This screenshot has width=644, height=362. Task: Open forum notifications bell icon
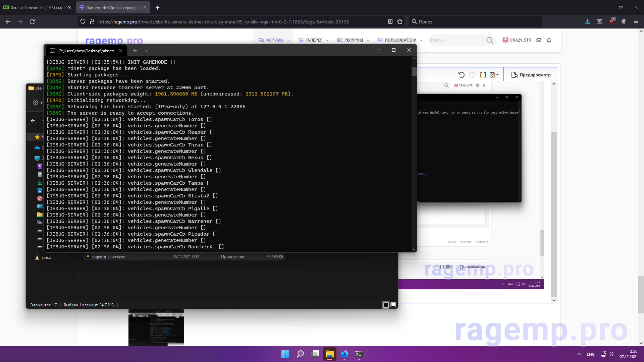[549, 40]
